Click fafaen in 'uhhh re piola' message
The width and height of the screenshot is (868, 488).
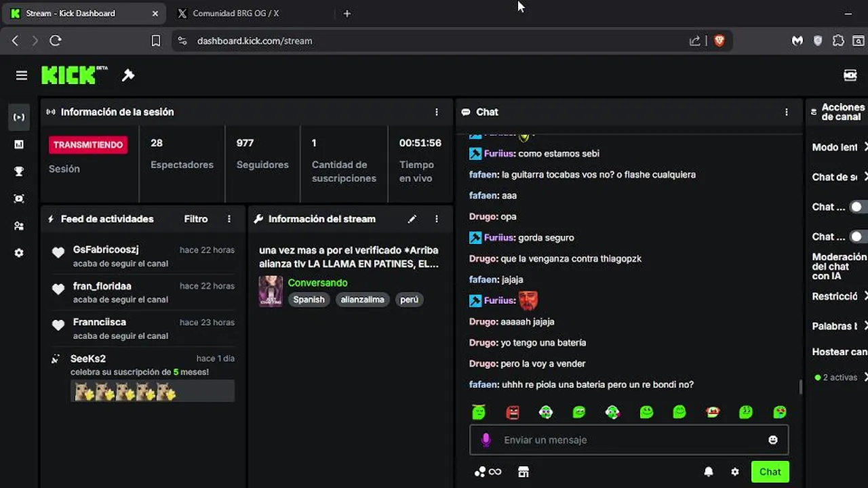coord(484,385)
